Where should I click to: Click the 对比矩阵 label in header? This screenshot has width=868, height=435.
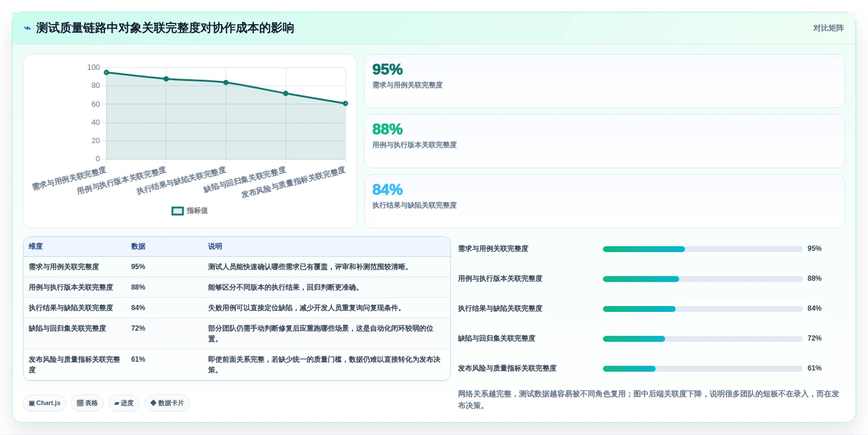tap(828, 28)
